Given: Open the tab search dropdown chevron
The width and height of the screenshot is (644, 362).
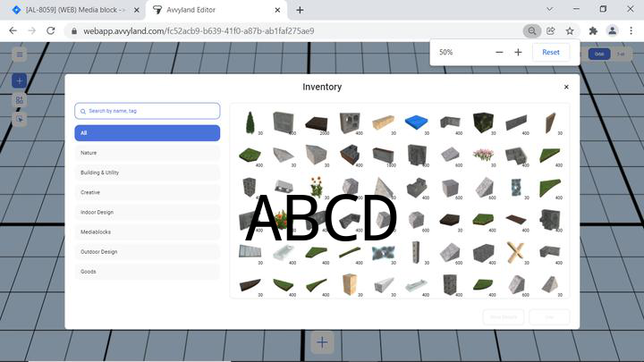Looking at the screenshot, I should (549, 9).
